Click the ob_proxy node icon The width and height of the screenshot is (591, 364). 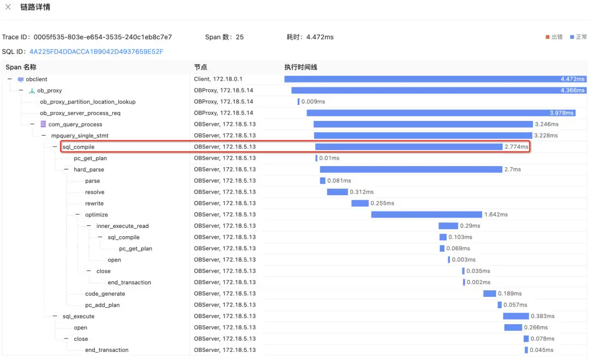(32, 91)
